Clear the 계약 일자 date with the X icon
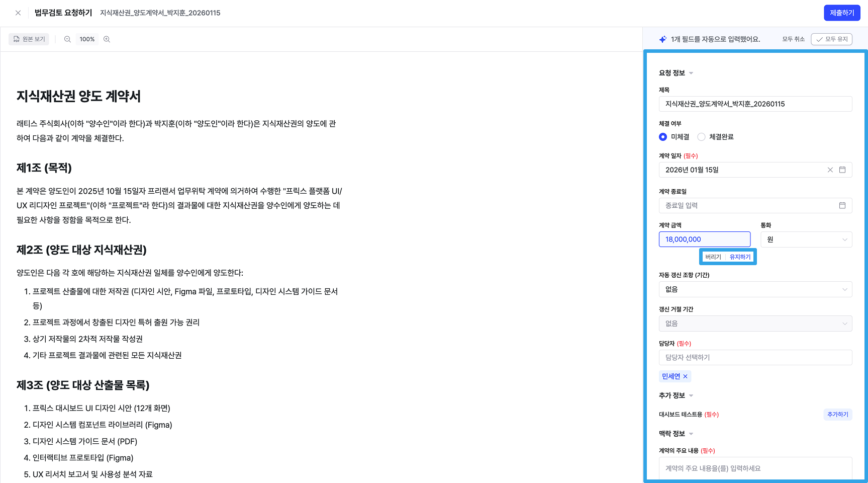The width and height of the screenshot is (868, 483). [x=830, y=170]
